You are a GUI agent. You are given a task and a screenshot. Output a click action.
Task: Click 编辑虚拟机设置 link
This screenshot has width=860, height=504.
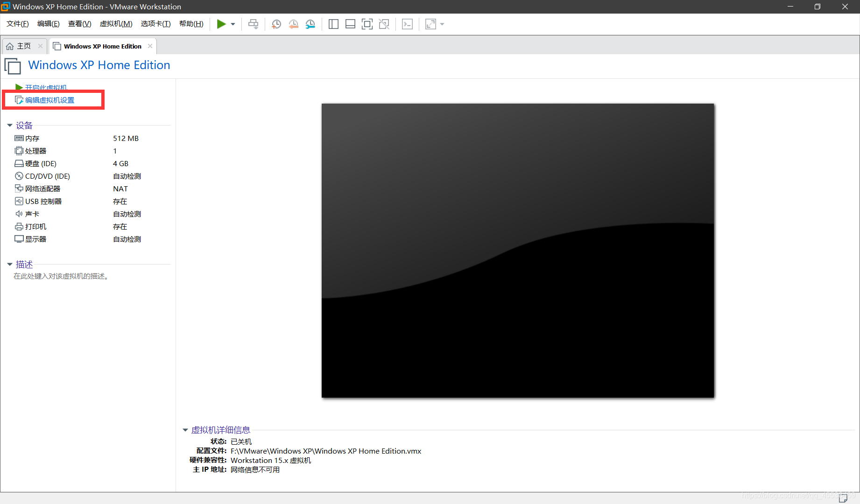49,100
